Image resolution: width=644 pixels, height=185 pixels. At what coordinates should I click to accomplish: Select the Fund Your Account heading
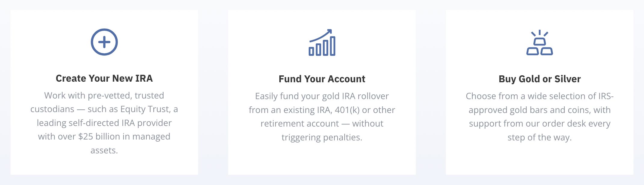[322, 79]
